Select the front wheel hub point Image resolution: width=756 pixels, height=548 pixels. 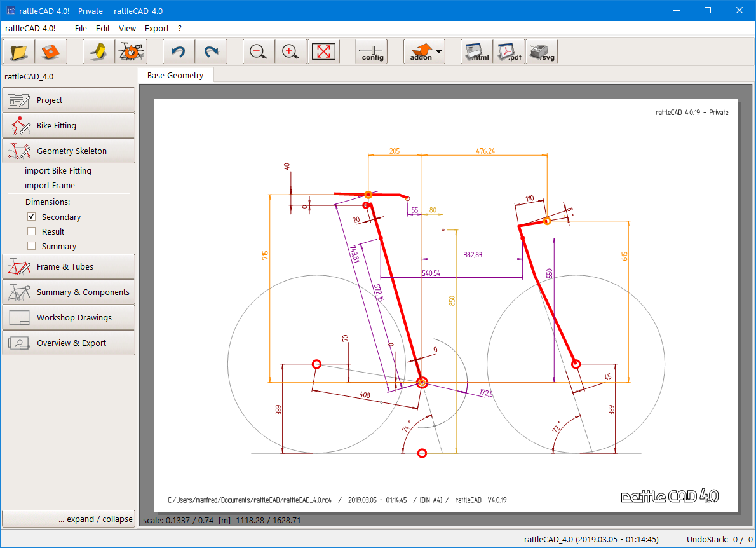(576, 364)
